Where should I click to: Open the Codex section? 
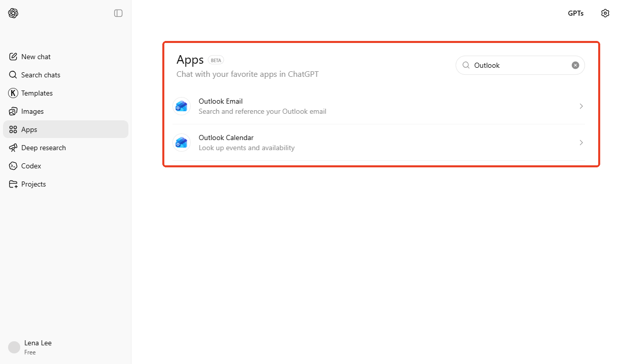[x=31, y=165]
